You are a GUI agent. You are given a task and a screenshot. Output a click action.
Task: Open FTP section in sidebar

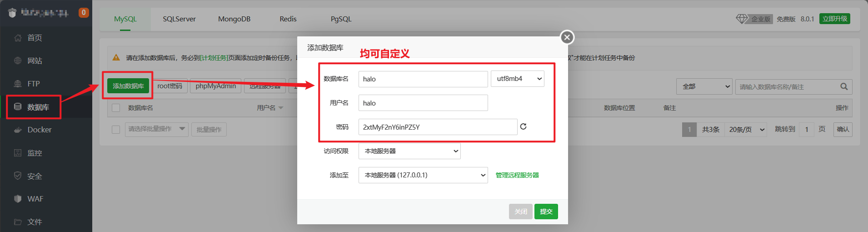click(x=33, y=84)
